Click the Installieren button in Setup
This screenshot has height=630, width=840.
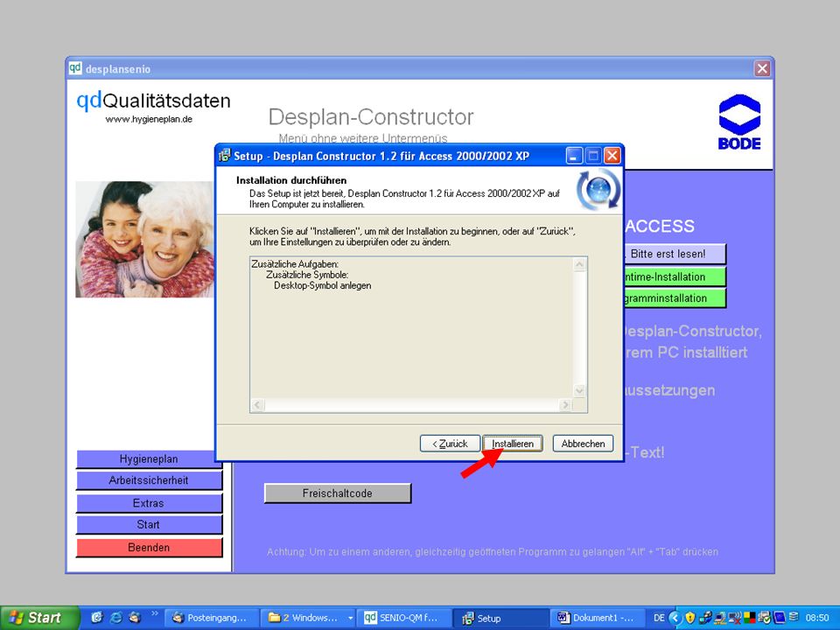513,444
